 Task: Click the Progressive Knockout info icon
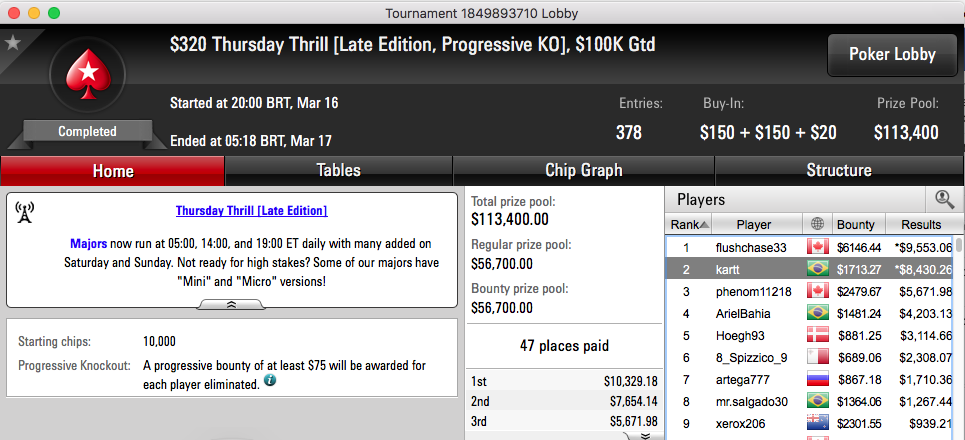pos(270,382)
